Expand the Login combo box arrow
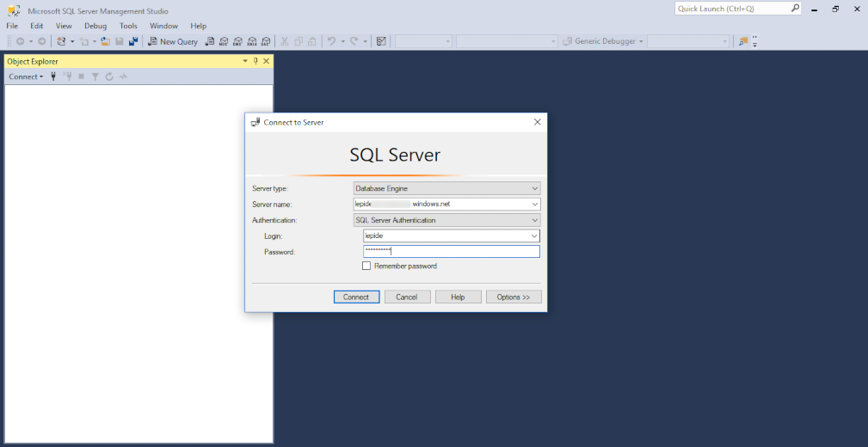 coord(534,236)
